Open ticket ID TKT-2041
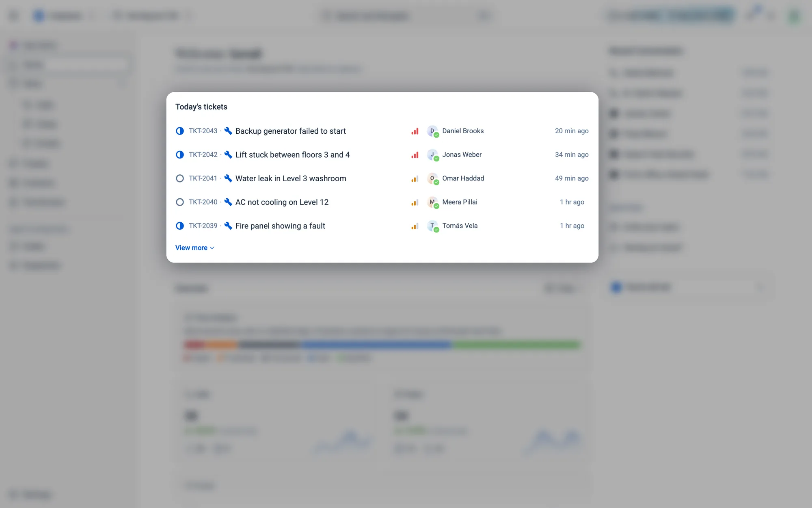812x508 pixels. pyautogui.click(x=203, y=178)
